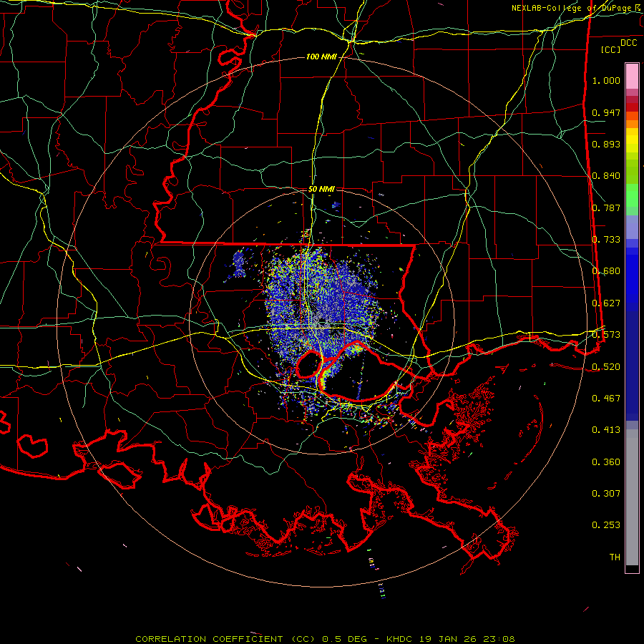
Task: Click the 0.787 legend value
Action: coord(606,208)
